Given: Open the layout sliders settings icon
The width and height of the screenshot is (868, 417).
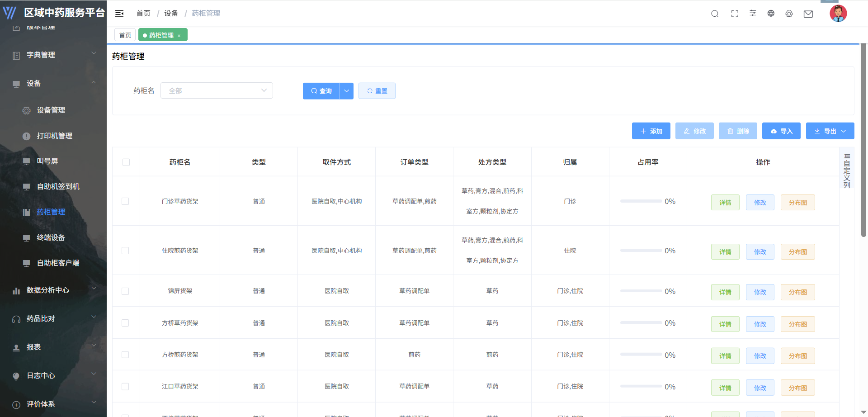Looking at the screenshot, I should 753,13.
